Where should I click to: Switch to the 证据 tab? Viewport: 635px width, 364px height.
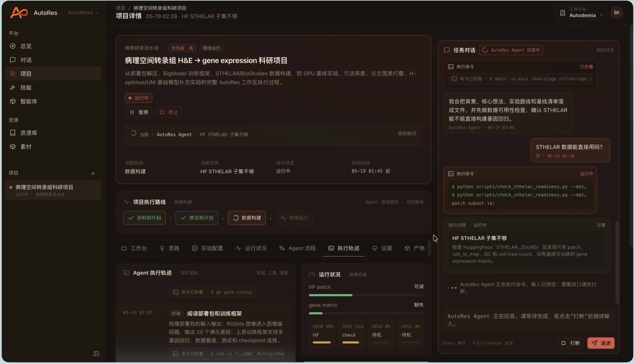(382, 248)
